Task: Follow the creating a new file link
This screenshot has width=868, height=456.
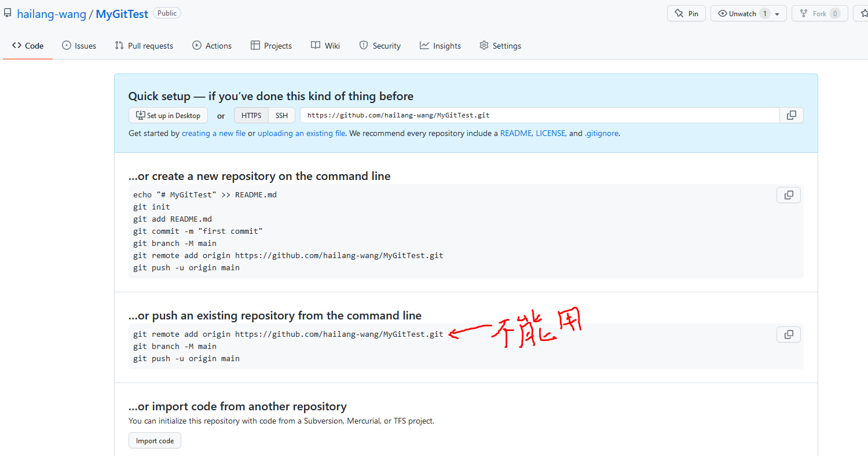Action: [214, 133]
